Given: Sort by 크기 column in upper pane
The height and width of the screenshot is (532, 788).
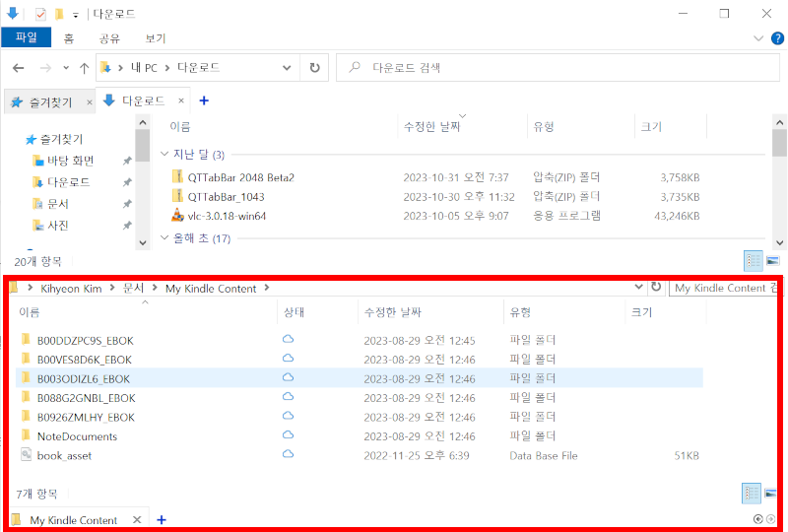Looking at the screenshot, I should (x=651, y=127).
